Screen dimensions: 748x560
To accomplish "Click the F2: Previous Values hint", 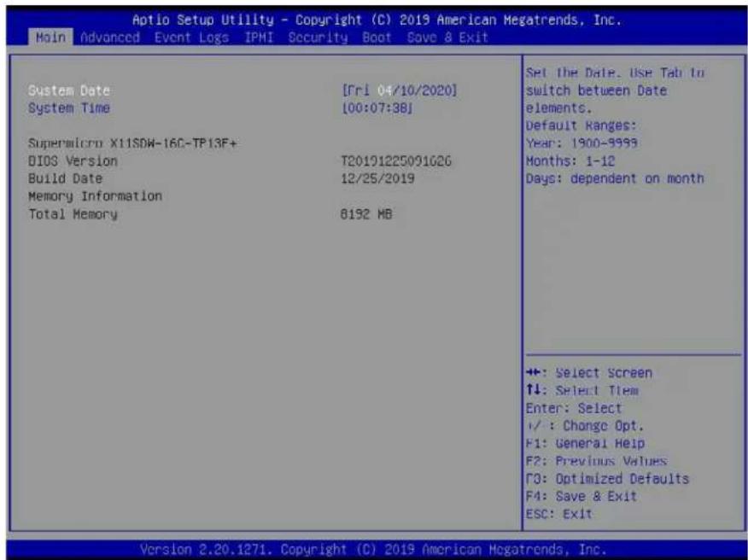I will (x=597, y=461).
